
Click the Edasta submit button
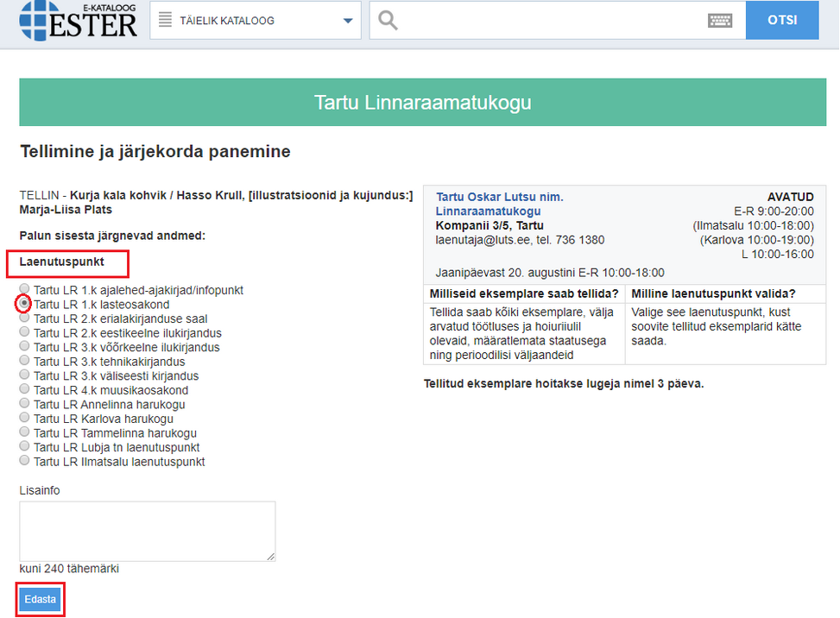[41, 599]
